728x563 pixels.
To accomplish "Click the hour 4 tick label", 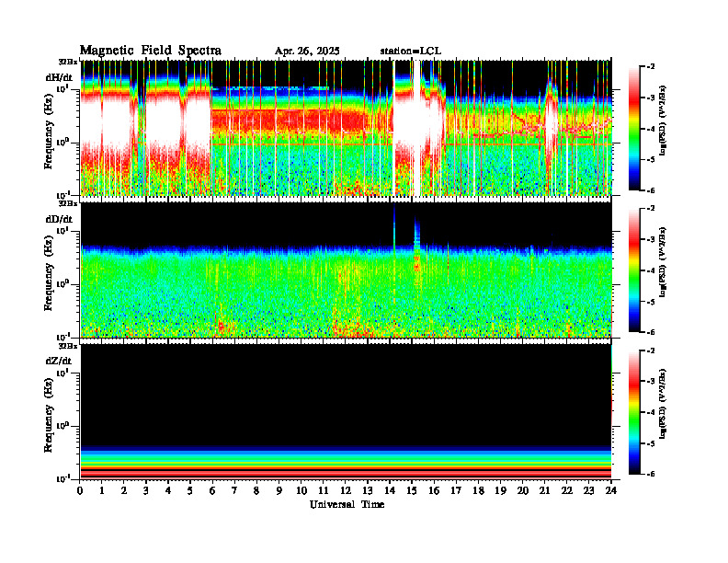I will tap(168, 491).
